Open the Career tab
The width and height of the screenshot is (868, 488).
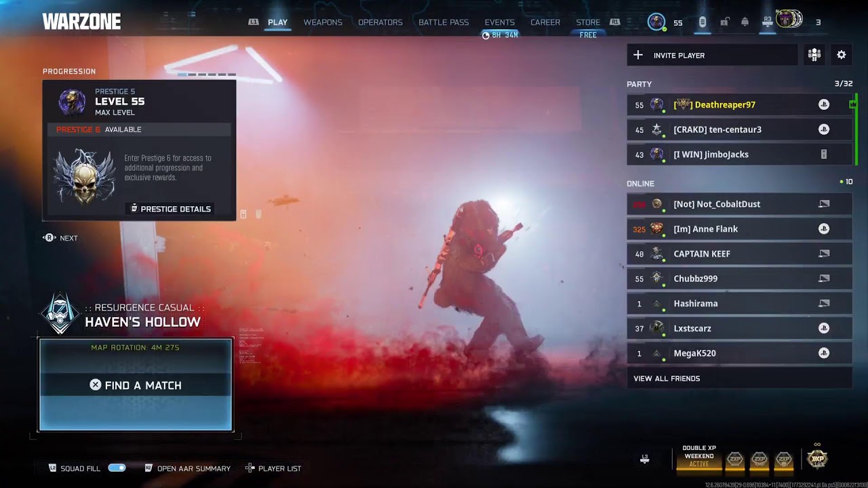[545, 22]
